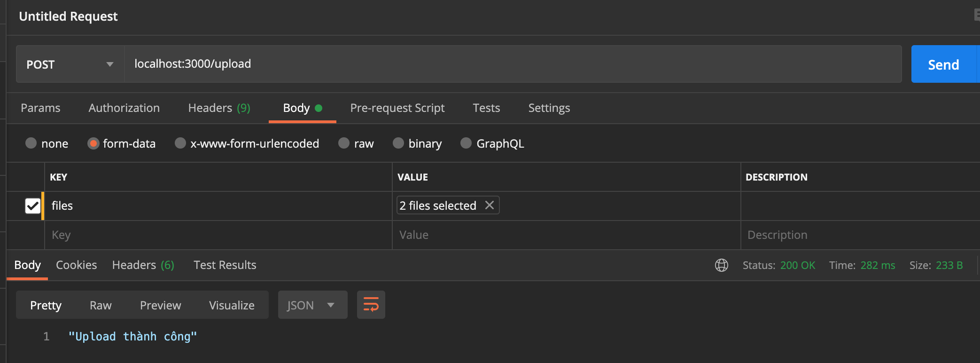Click the empty Value placeholder field
This screenshot has height=363, width=980.
point(567,235)
